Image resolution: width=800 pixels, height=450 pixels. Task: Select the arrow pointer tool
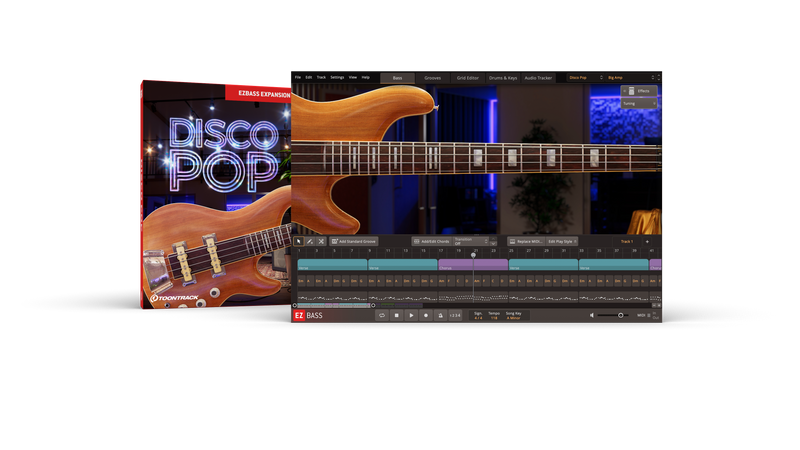coord(299,241)
